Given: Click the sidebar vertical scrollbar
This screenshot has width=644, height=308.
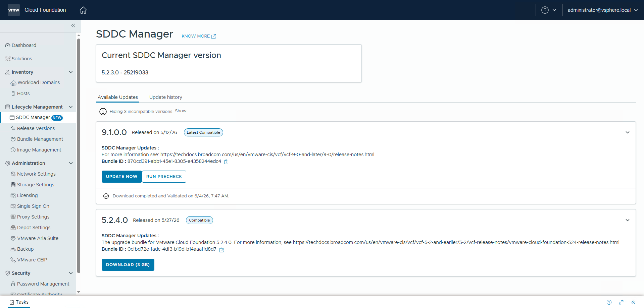Looking at the screenshot, I should coord(79,156).
